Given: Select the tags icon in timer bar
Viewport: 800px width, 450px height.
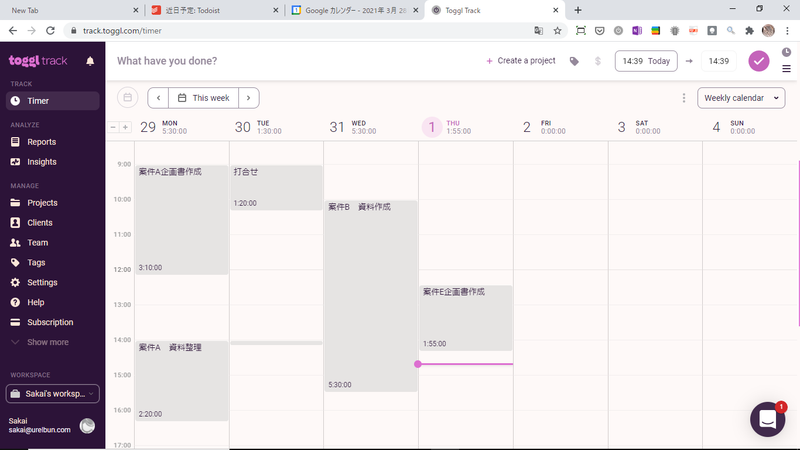Looking at the screenshot, I should point(574,61).
